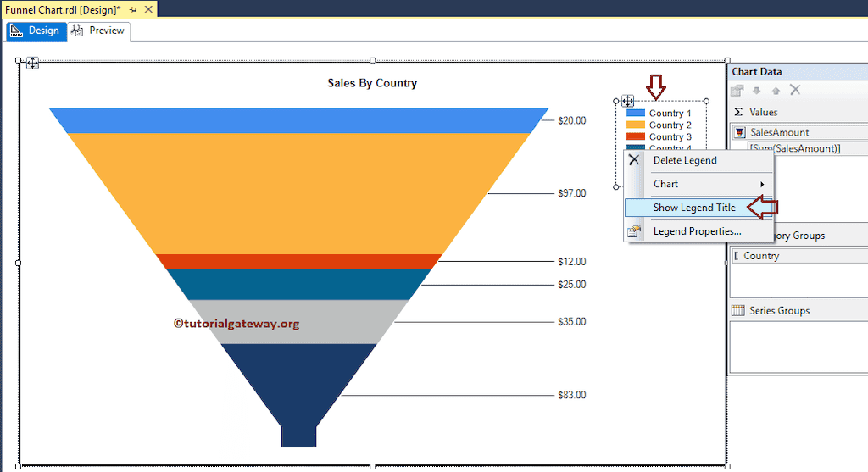Image resolution: width=868 pixels, height=472 pixels.
Task: Click the move down arrow in Chart Data
Action: click(x=757, y=91)
